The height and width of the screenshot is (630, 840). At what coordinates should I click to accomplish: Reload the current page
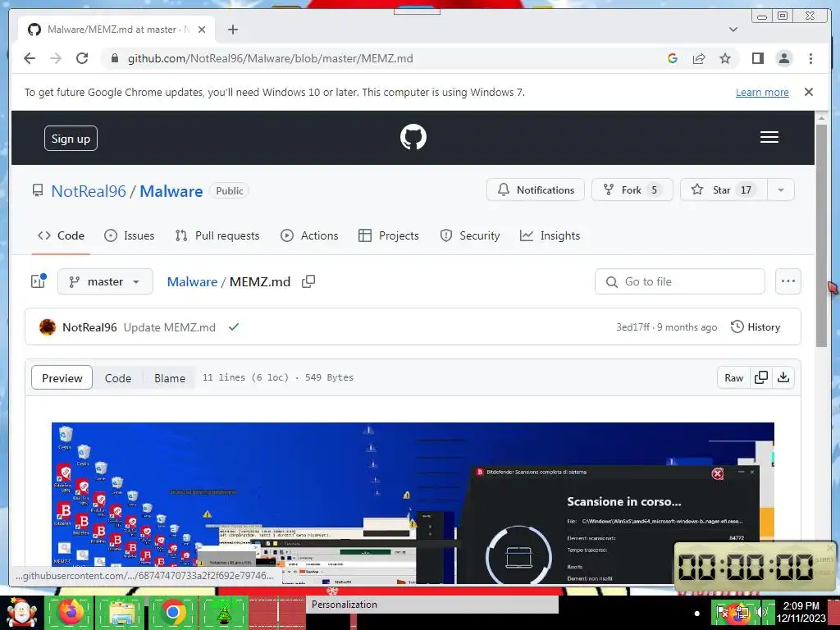pos(82,58)
